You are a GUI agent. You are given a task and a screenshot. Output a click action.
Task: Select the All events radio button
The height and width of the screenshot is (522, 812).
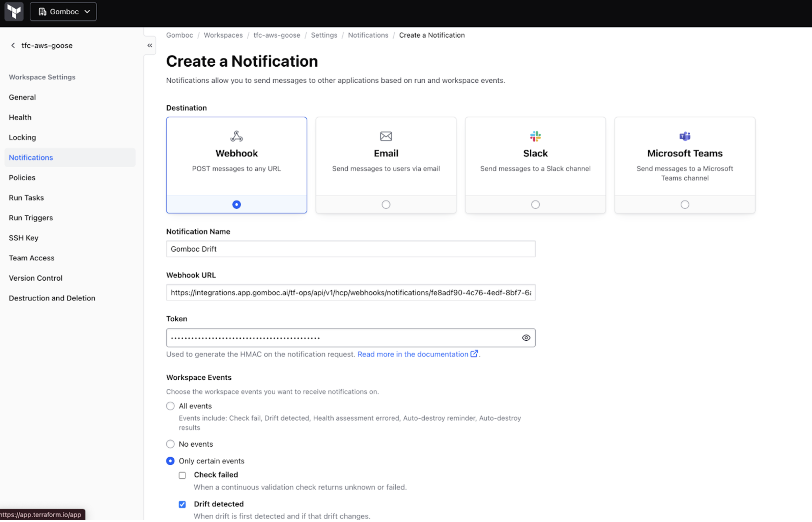pos(170,406)
